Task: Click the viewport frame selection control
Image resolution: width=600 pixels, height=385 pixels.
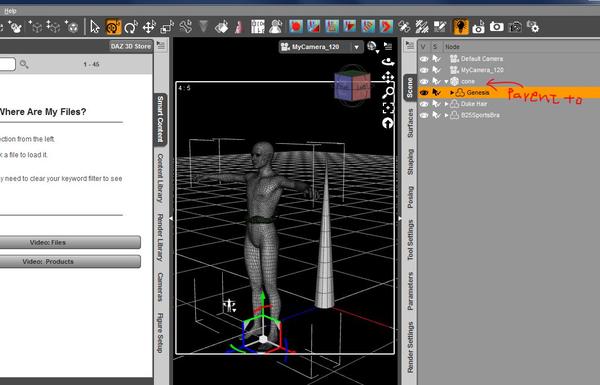Action: pos(388,108)
